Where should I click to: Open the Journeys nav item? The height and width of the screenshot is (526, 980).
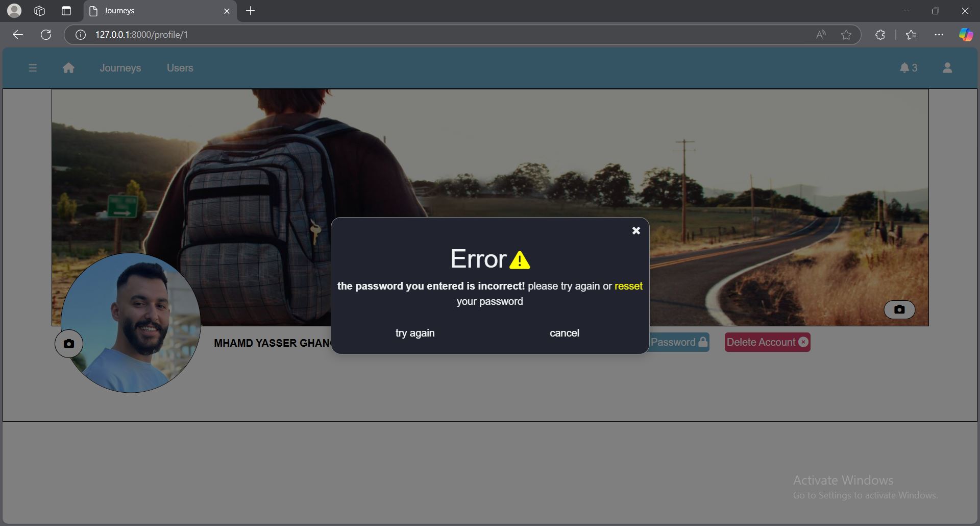120,68
